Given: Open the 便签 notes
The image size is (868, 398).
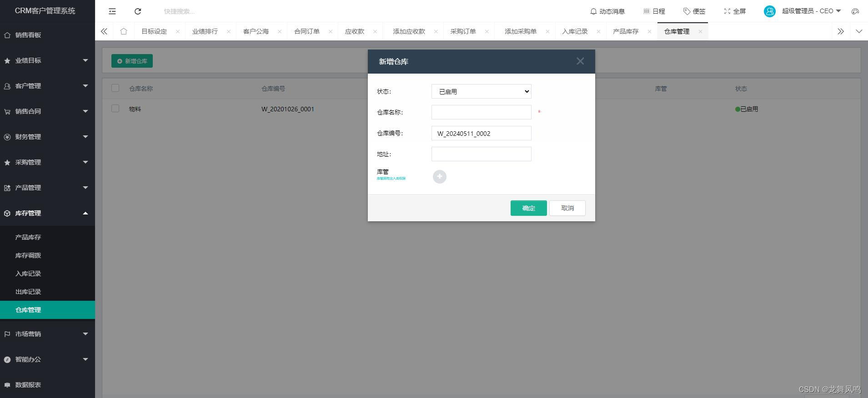Looking at the screenshot, I should (694, 11).
